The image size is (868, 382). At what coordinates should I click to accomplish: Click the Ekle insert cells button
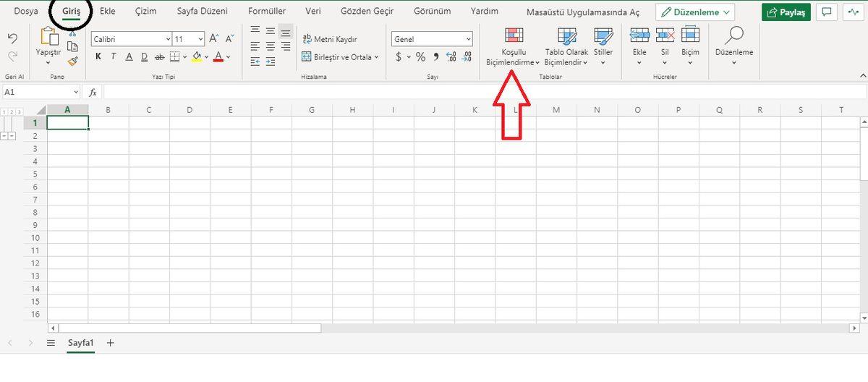[639, 46]
